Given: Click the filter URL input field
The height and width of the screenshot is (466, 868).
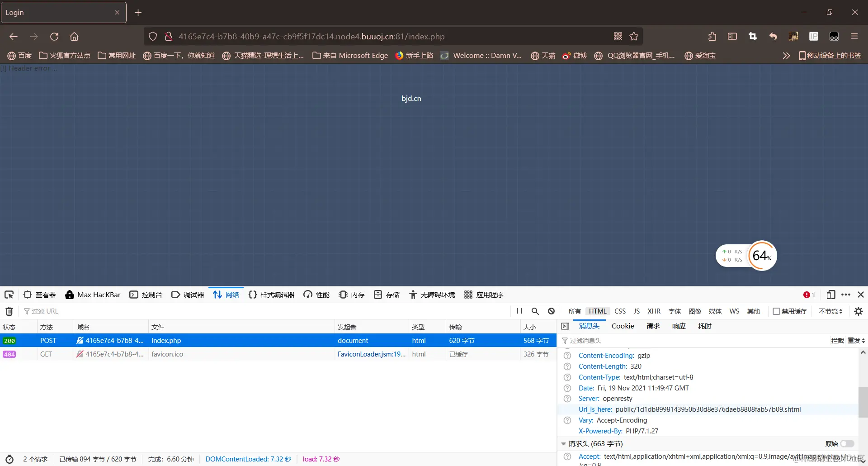Looking at the screenshot, I should [x=267, y=311].
